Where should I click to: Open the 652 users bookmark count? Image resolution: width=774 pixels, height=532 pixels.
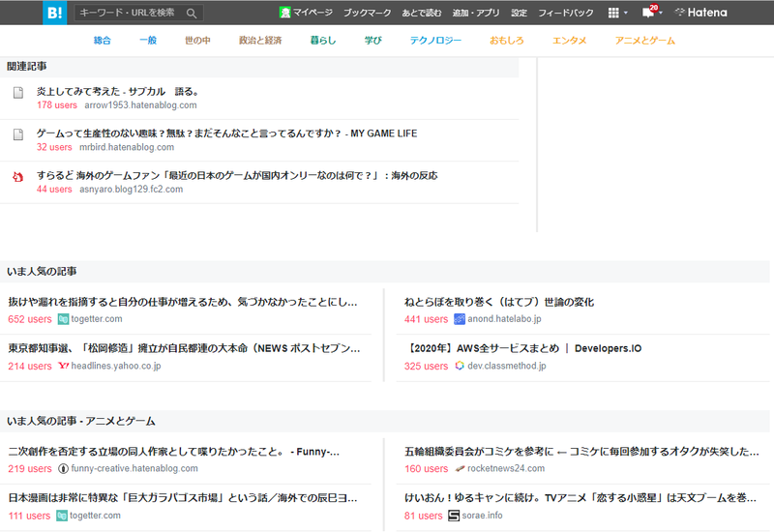30,319
